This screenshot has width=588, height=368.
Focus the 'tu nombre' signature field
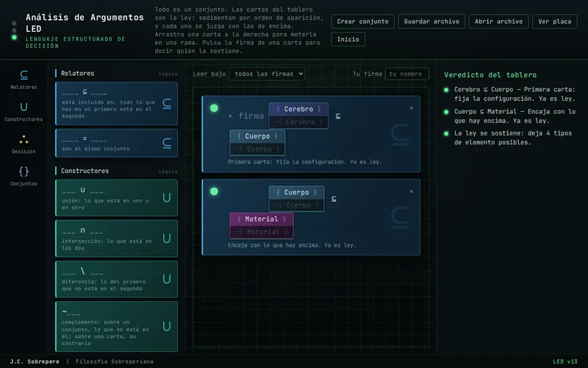[407, 74]
